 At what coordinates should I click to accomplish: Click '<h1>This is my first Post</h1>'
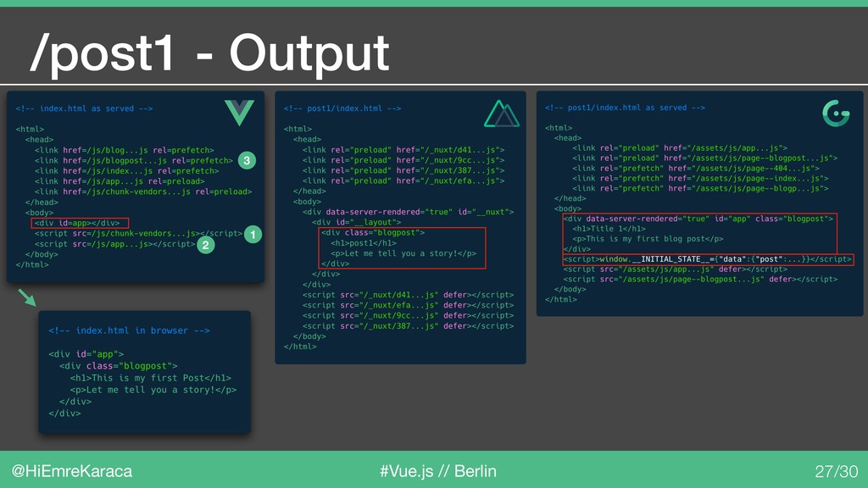[151, 378]
